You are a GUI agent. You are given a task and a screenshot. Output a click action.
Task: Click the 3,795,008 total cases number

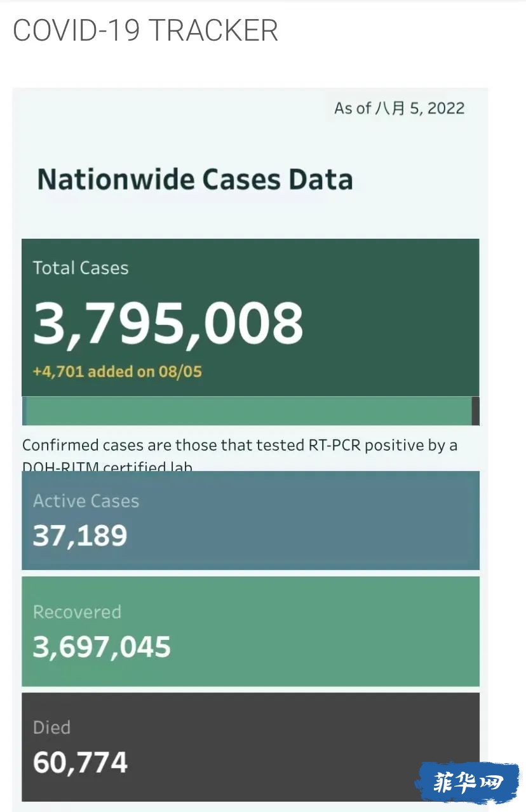coord(168,323)
